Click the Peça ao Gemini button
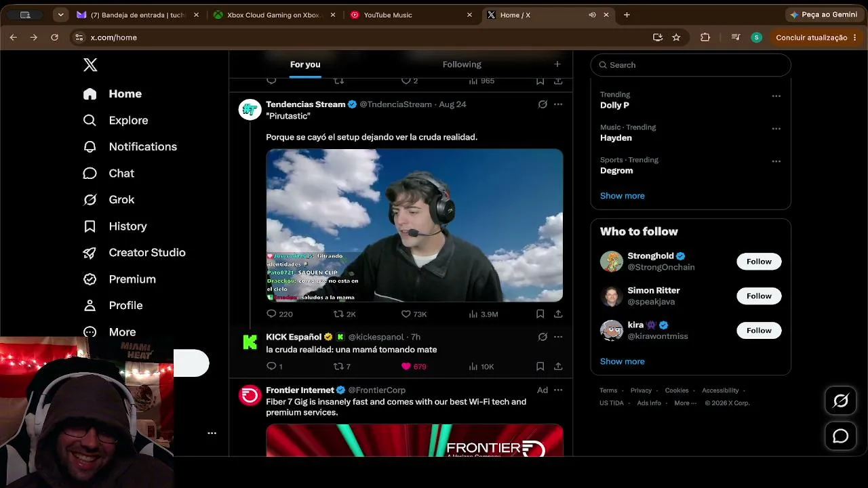The height and width of the screenshot is (488, 868). click(824, 15)
